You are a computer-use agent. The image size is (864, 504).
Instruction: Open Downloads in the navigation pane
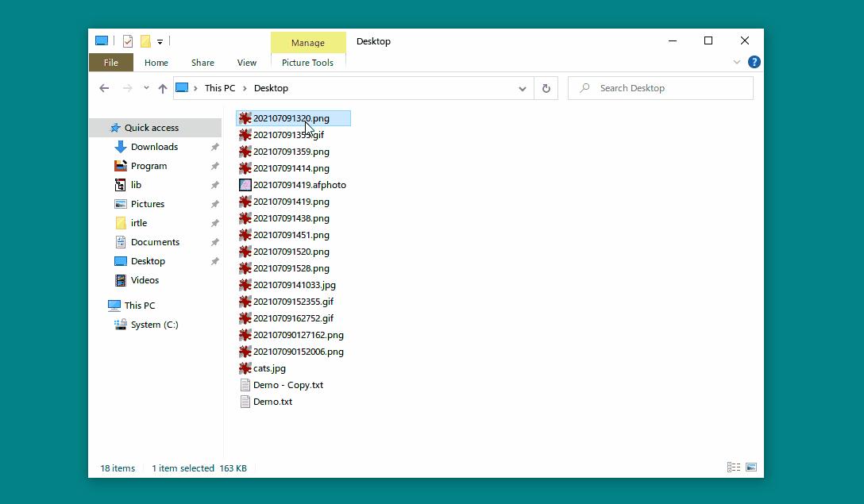(154, 147)
